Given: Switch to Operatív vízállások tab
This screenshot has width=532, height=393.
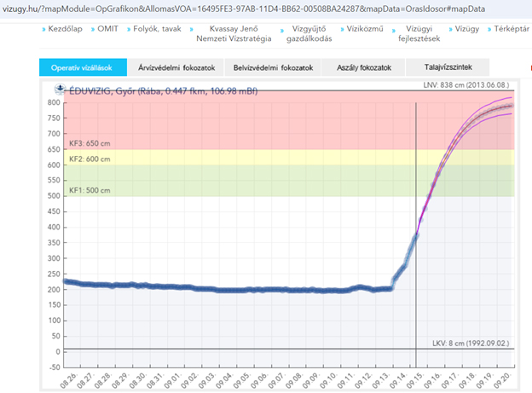Looking at the screenshot, I should (x=84, y=67).
